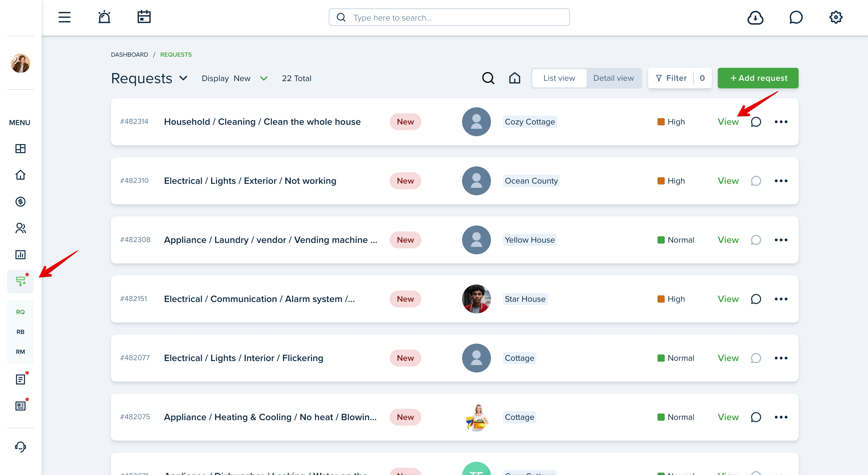
Task: Click requester photo on request #482075
Action: [476, 417]
